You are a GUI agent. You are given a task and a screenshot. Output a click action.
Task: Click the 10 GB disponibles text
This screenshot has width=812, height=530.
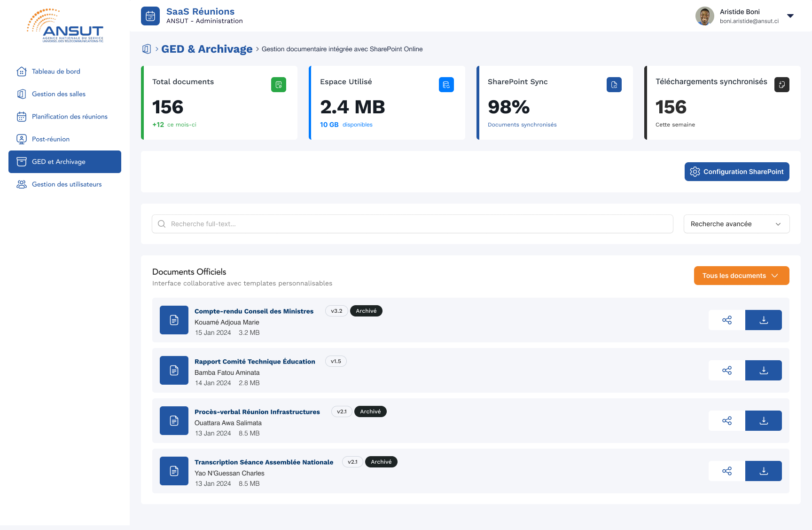(346, 125)
